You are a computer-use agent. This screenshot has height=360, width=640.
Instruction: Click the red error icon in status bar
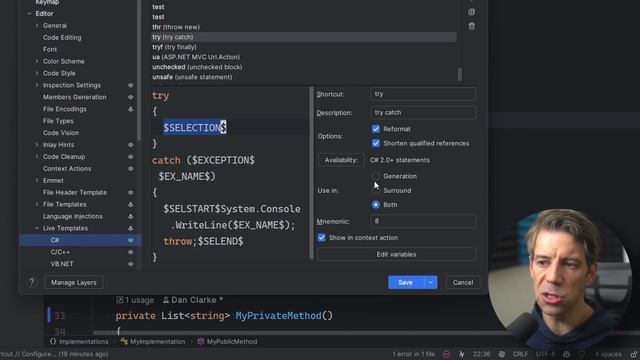tap(447, 354)
